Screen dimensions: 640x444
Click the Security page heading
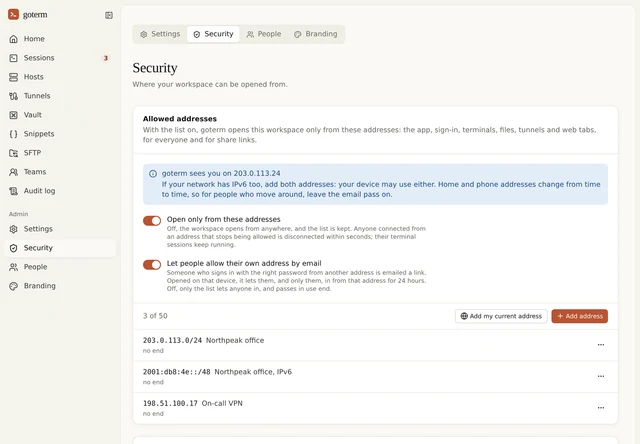[155, 68]
